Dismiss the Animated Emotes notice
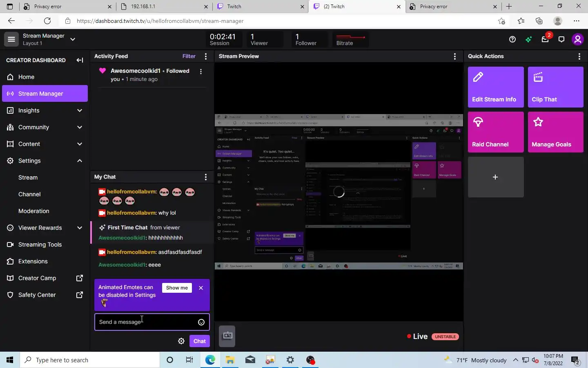 click(201, 288)
